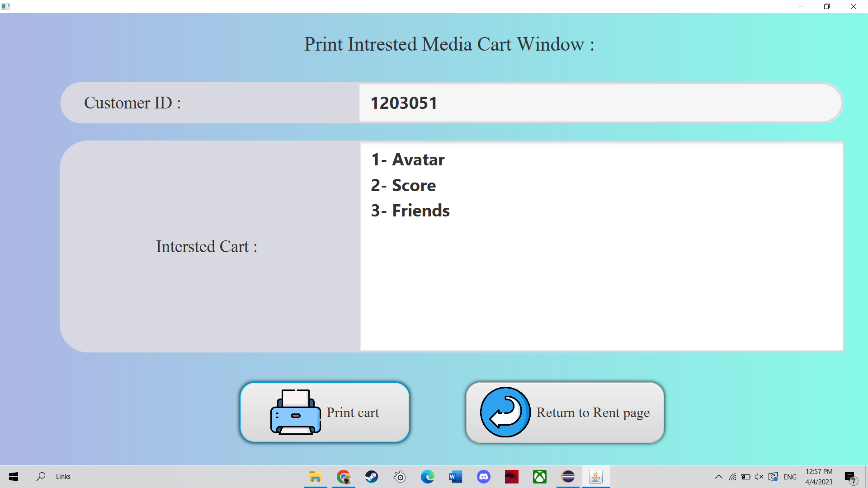This screenshot has height=488, width=868.
Task: Open Steam from the taskbar
Action: point(372,477)
